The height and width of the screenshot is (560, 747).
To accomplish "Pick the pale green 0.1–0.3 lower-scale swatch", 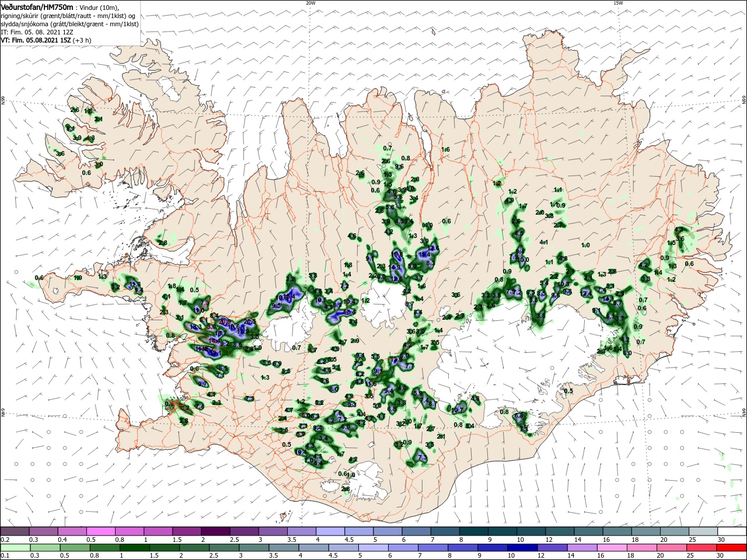I will click(15, 548).
